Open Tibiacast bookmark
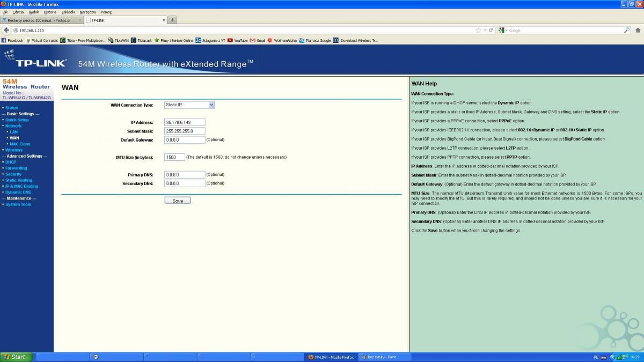 [x=142, y=40]
